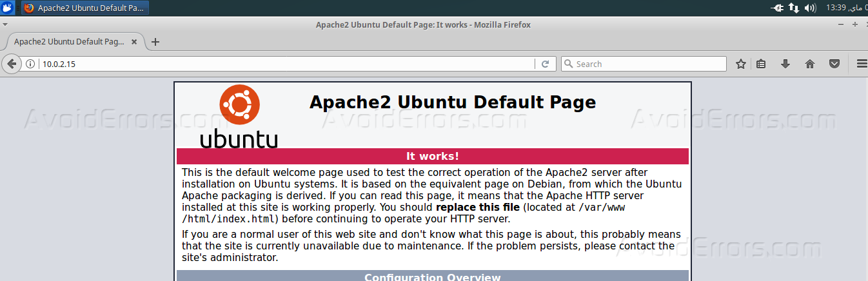Click the address bar showing 10.0.2.15

tap(284, 64)
